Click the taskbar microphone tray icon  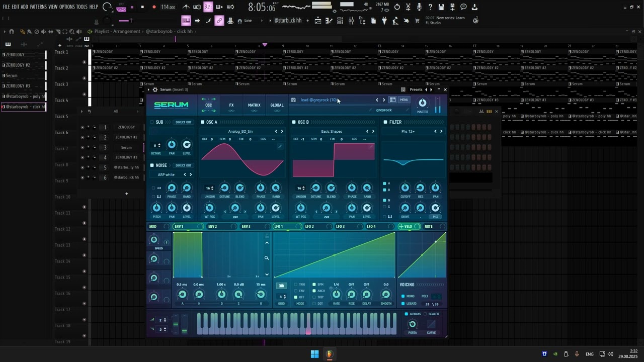click(577, 354)
